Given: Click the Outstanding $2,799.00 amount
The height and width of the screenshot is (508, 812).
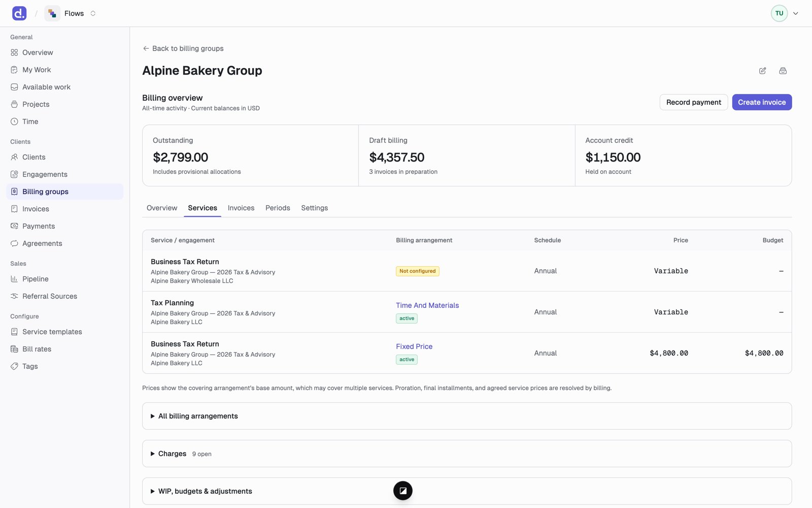Looking at the screenshot, I should coord(181,157).
